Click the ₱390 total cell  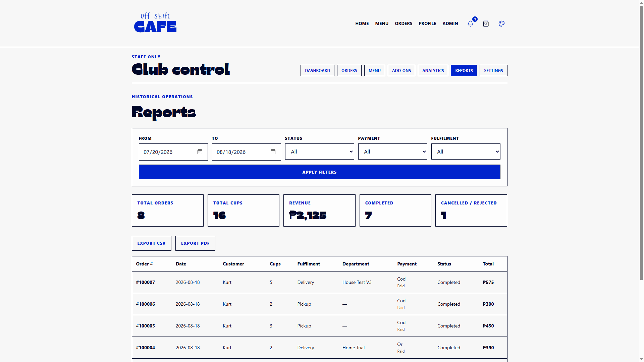(x=488, y=348)
